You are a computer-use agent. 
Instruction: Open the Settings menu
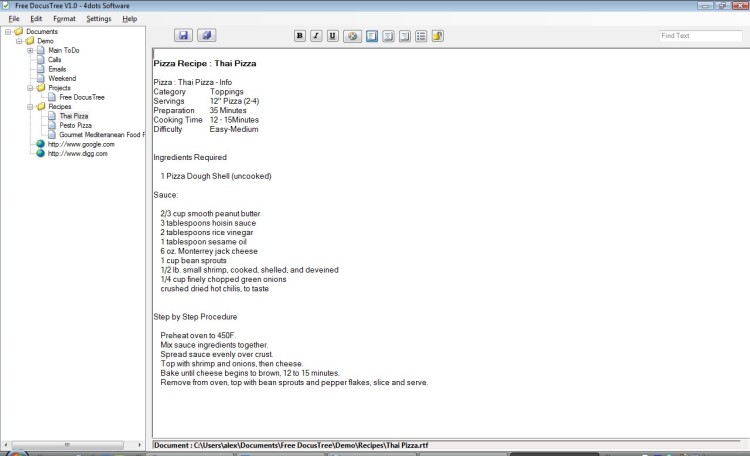pyautogui.click(x=99, y=19)
